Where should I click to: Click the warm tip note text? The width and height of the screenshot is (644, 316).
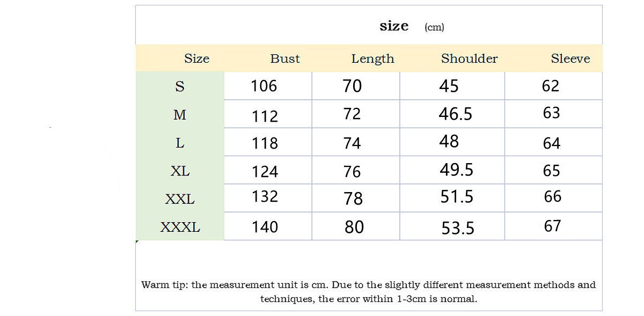[x=368, y=292]
